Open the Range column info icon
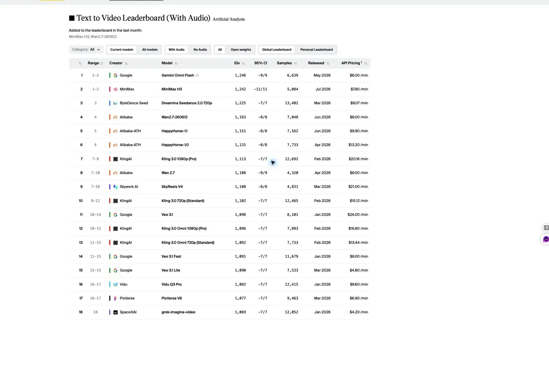This screenshot has height=392, width=549. click(102, 63)
